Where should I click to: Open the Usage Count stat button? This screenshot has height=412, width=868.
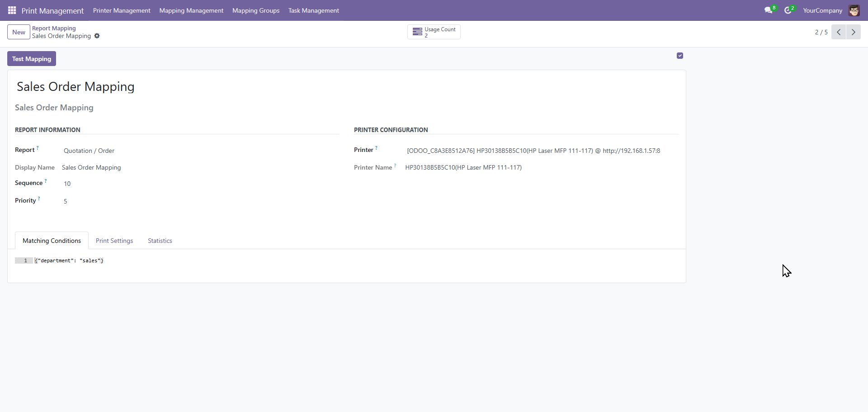pos(434,32)
